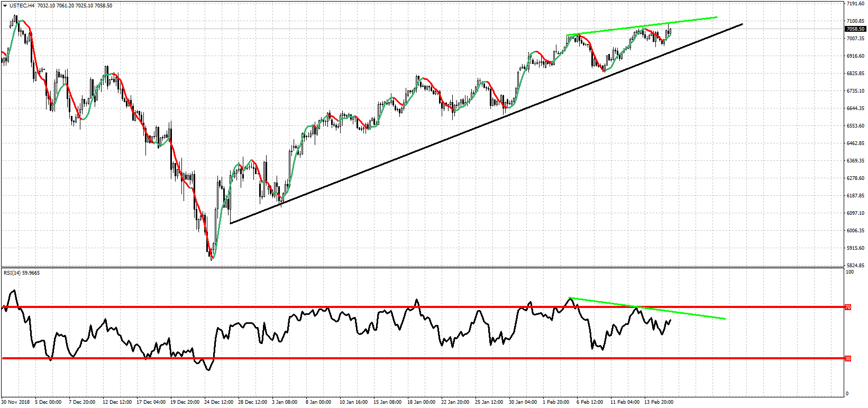
Task: Click the 5 Dec 00:00 time label
Action: 49,402
